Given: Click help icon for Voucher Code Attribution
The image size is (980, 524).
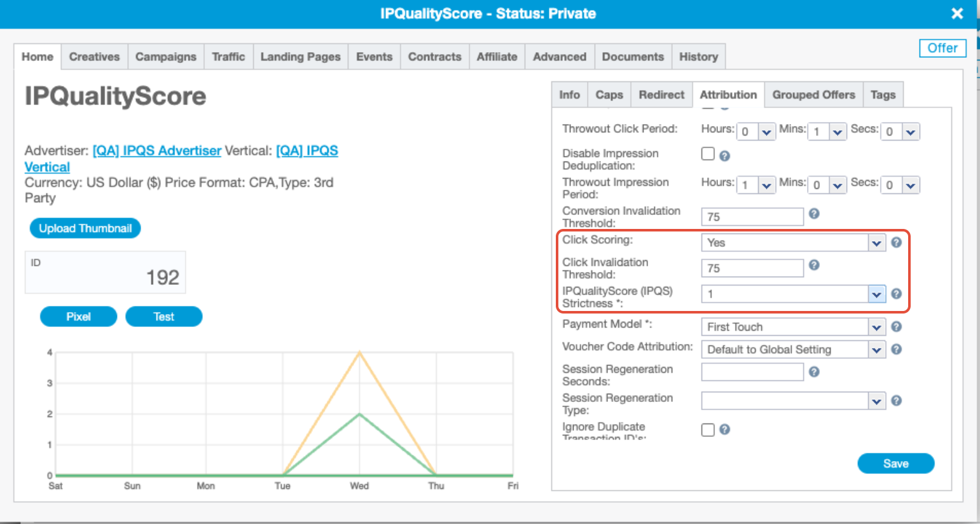Looking at the screenshot, I should [896, 349].
